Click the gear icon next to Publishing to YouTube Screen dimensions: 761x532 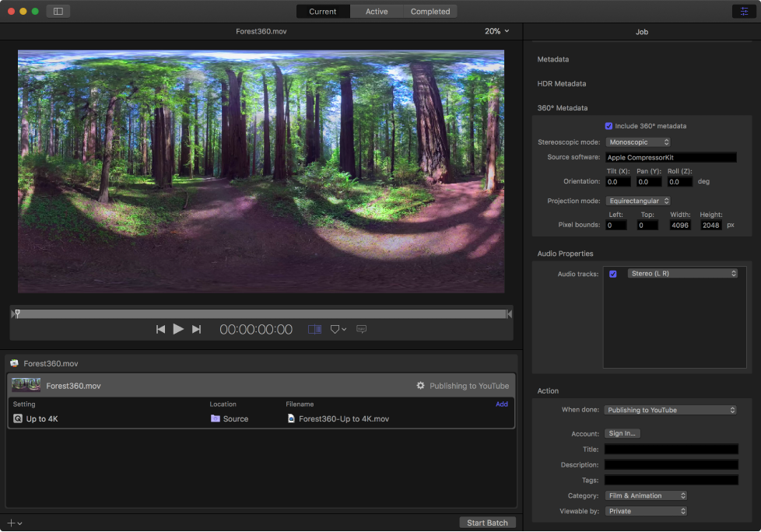421,386
